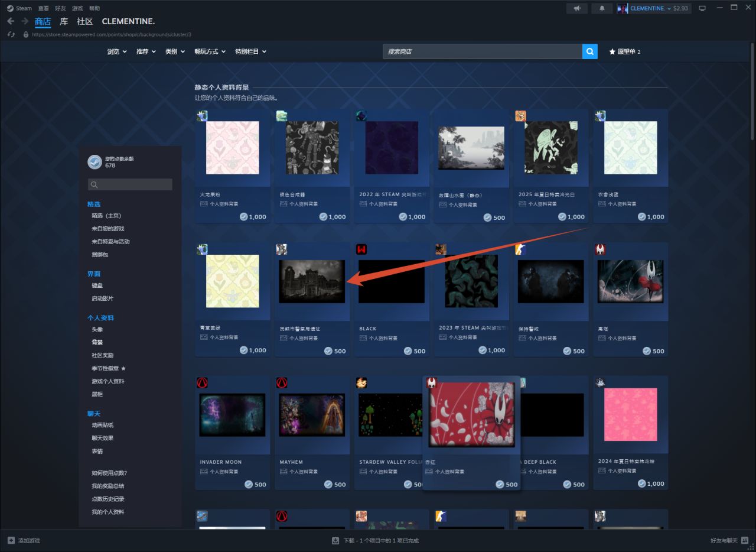The width and height of the screenshot is (756, 552).
Task: Select the 2024 年夏日特卖 pink background thumbnail
Action: (631, 415)
